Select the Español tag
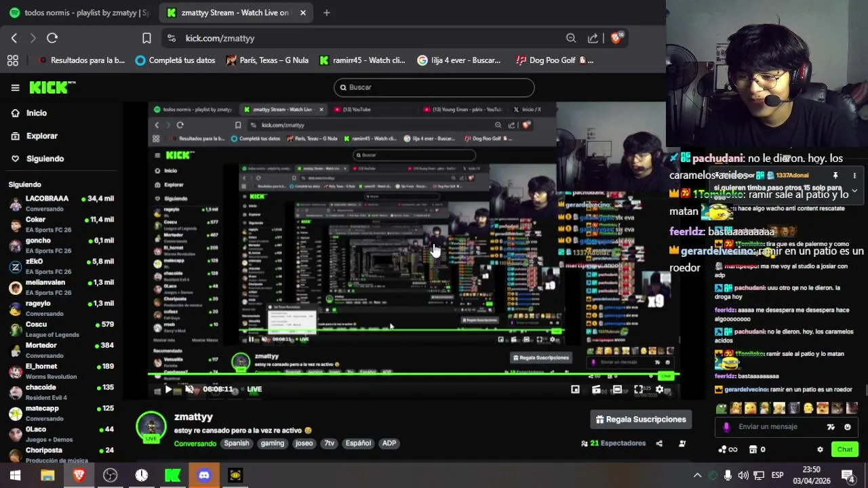 pos(358,443)
